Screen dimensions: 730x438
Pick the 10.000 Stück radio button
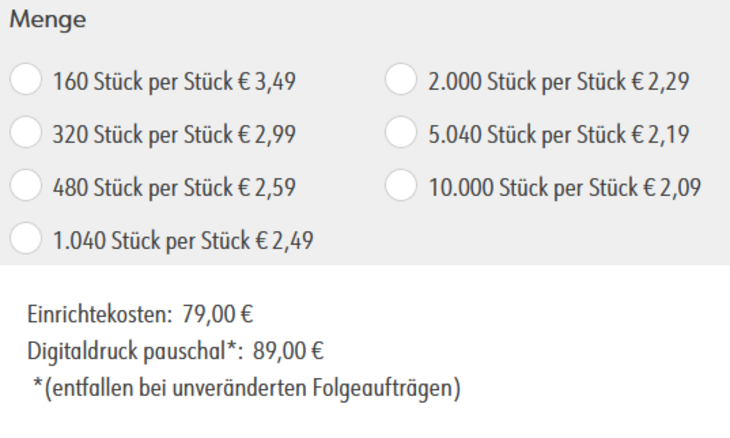pos(401,185)
